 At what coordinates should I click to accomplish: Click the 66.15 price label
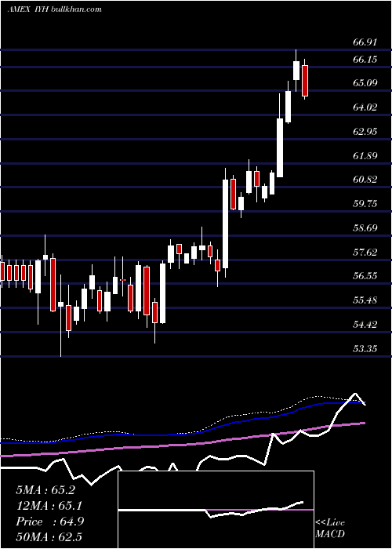point(365,60)
